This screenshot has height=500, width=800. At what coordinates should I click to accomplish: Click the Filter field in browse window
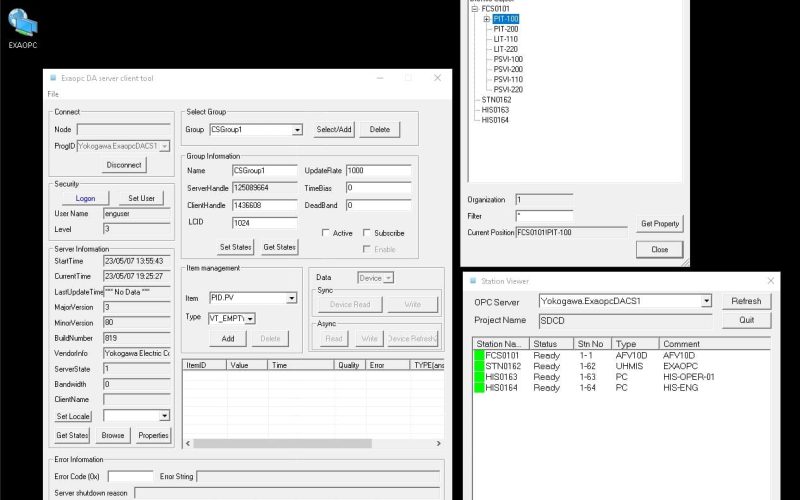pos(544,216)
